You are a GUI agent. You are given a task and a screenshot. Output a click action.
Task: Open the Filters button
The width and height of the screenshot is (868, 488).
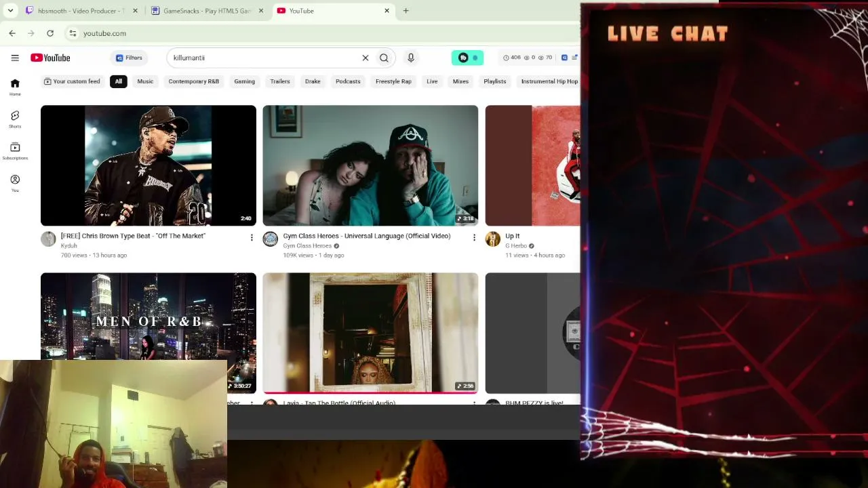click(129, 58)
